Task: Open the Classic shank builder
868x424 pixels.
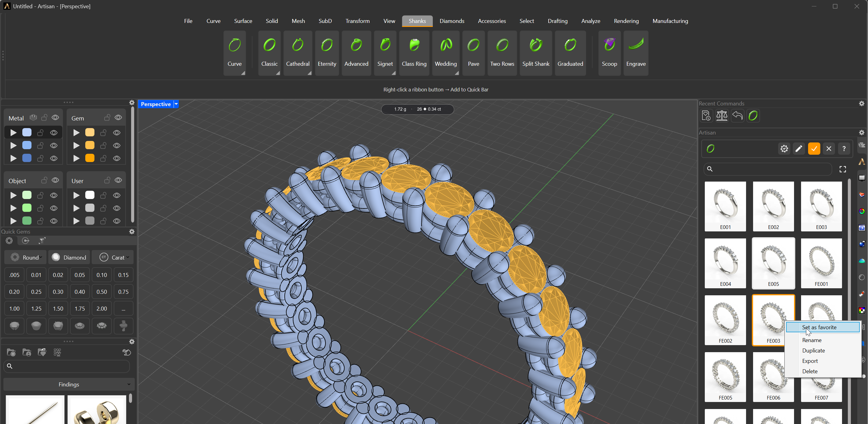Action: click(x=270, y=53)
